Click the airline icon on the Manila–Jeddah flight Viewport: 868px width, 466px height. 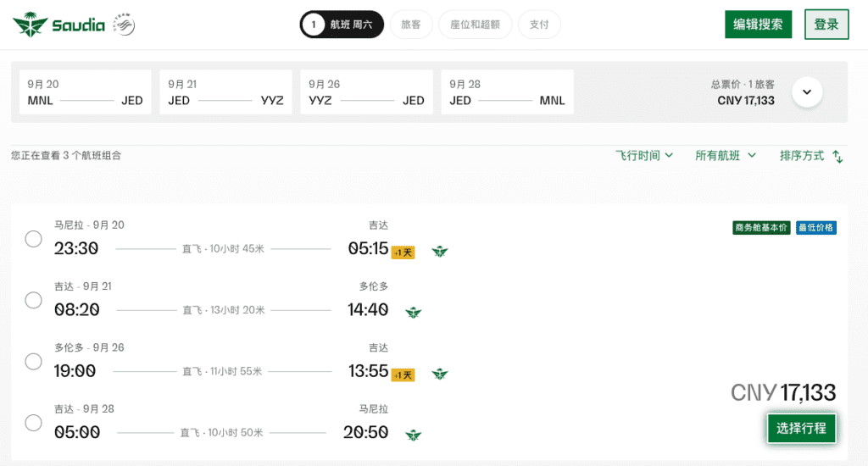click(x=440, y=252)
